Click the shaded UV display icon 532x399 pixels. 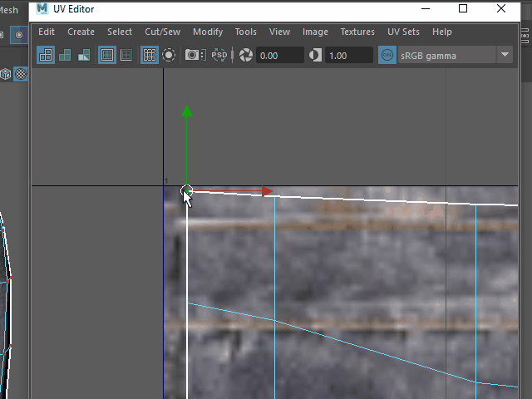tap(65, 56)
